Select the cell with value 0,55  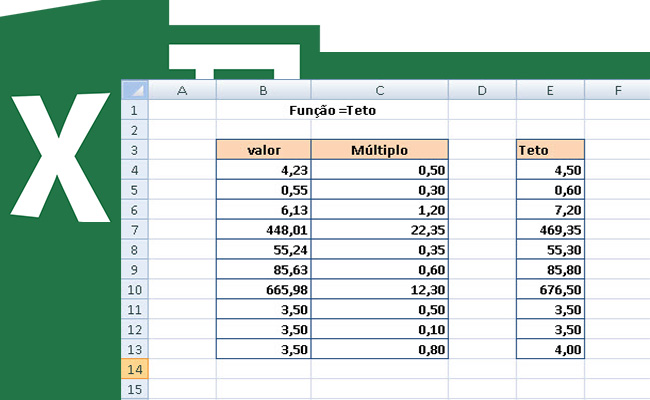click(x=264, y=189)
